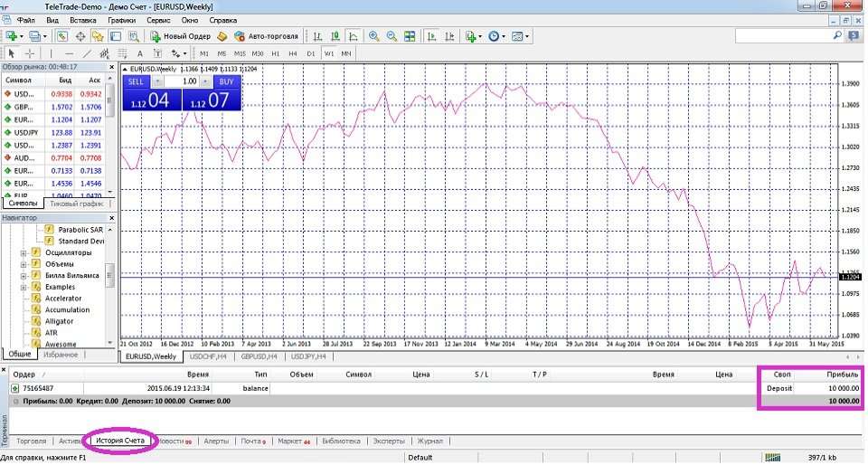Screen dimensions: 868x465
Task: Open the Strategy Tester magnifier icon
Action: 134,36
